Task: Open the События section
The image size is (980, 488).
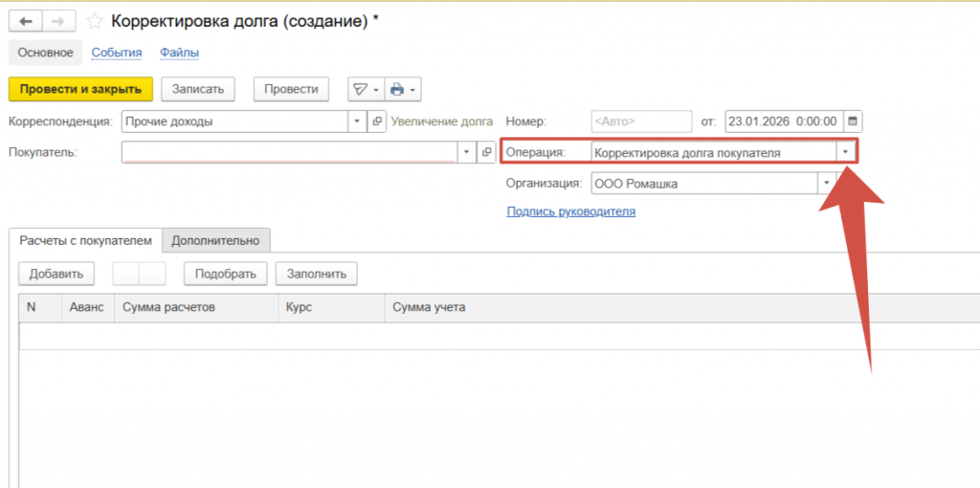Action: coord(117,53)
